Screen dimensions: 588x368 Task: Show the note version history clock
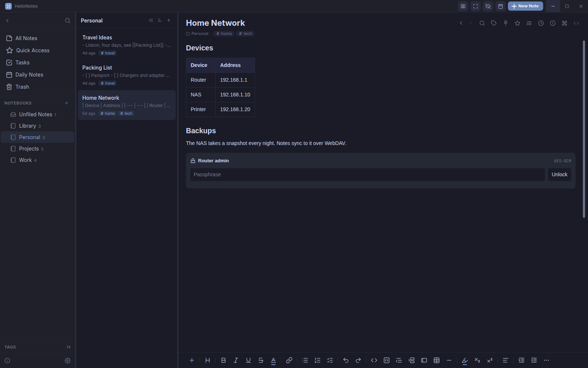(x=541, y=23)
